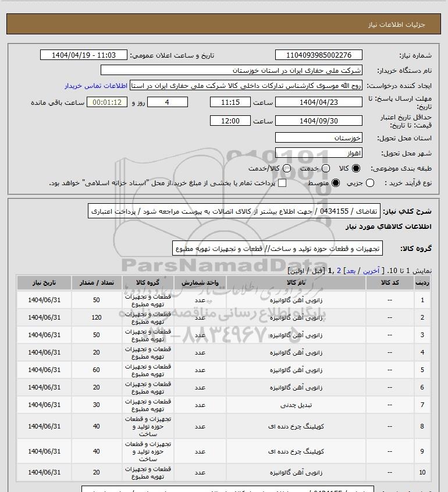
Task: Select quantity 30 in row 7
Action: pos(96,405)
